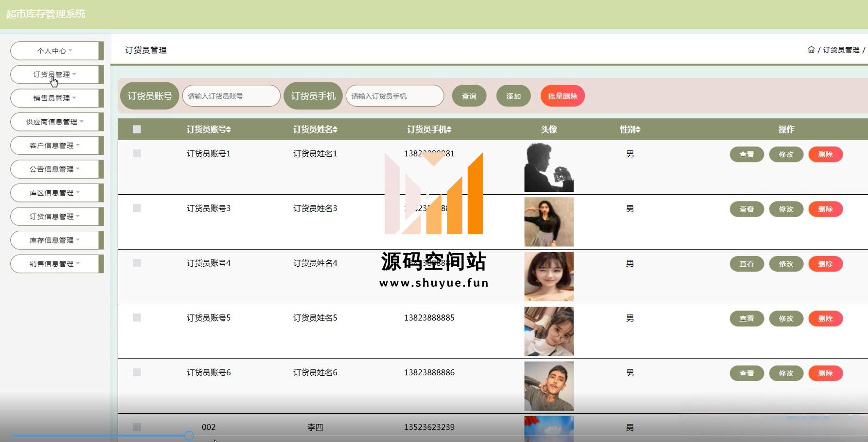868x442 pixels.
Task: Sort by 订货员手机 column arrows
Action: 449,129
